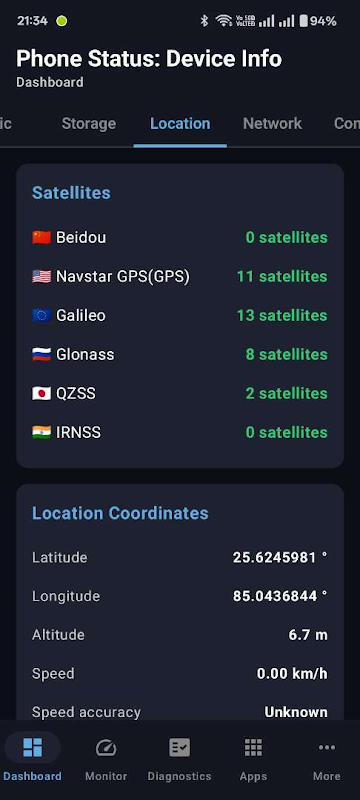Tap the Galileo 13 satellites count

[282, 315]
